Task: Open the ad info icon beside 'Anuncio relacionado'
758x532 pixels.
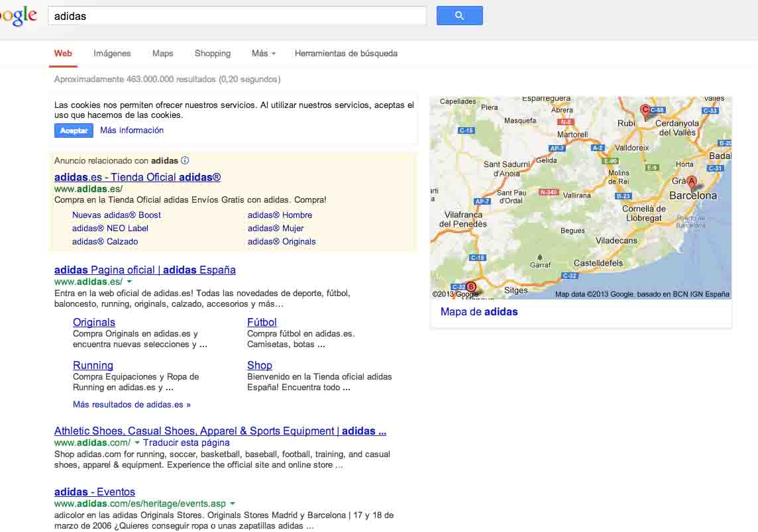Action: 185,160
